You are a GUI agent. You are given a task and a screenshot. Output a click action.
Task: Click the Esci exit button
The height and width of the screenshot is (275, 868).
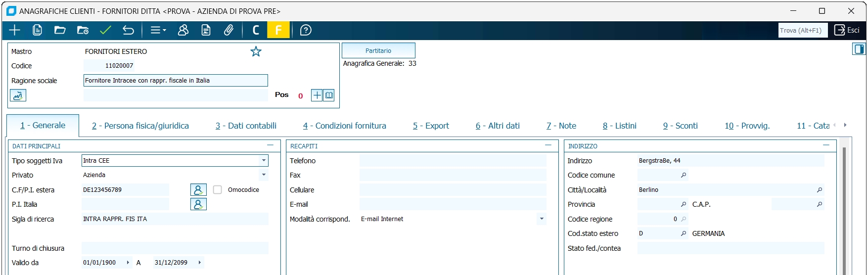pyautogui.click(x=847, y=30)
